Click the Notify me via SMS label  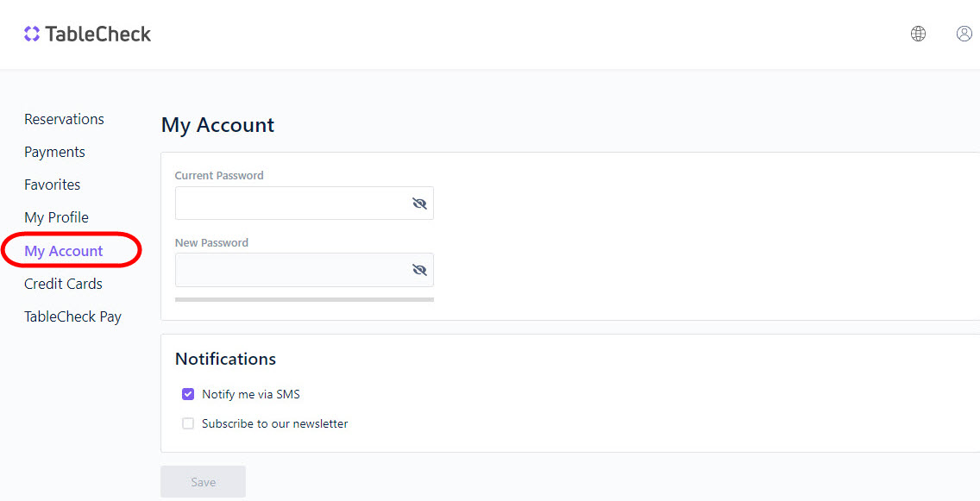(251, 394)
